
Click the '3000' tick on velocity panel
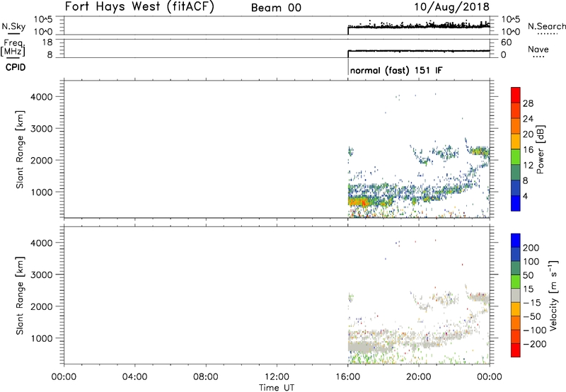42,275
